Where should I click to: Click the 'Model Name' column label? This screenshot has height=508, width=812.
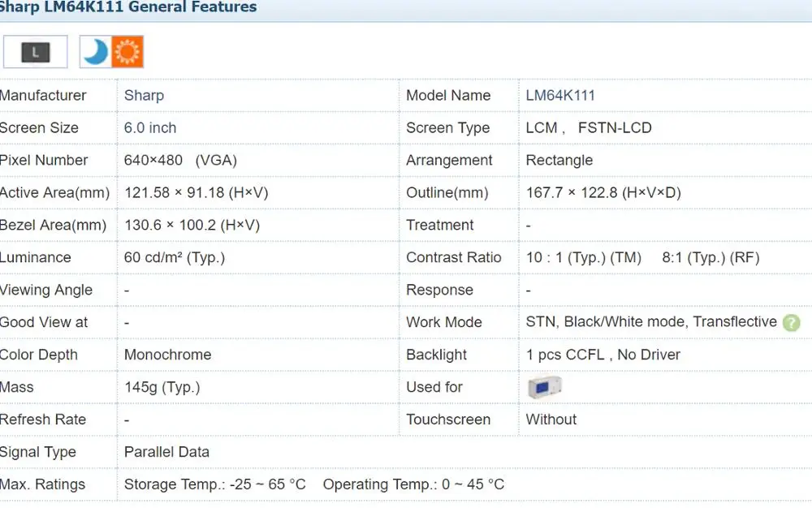pos(448,95)
